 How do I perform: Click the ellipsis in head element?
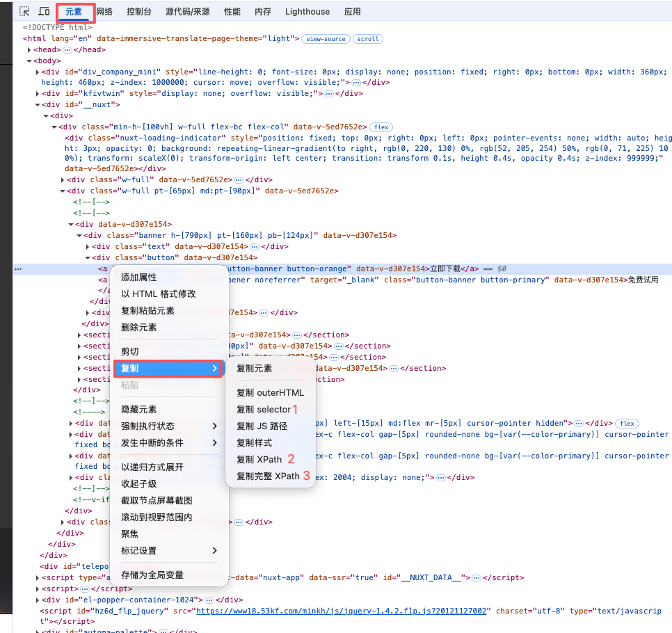(x=67, y=49)
